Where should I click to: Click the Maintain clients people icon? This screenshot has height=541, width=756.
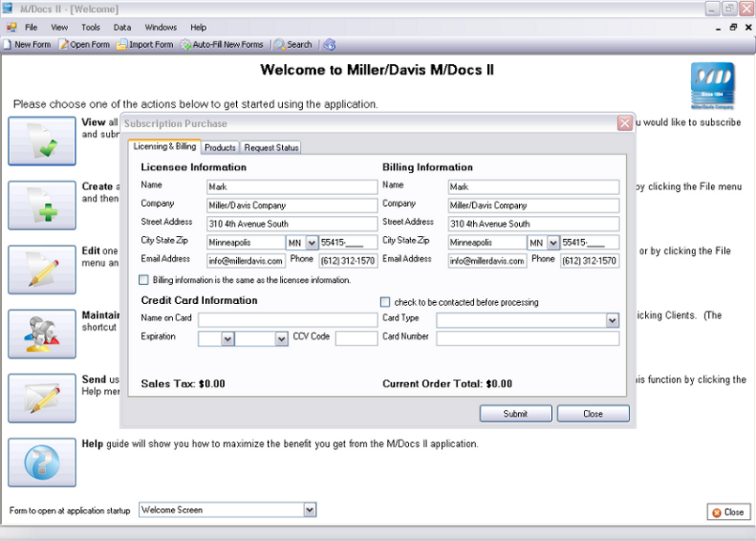tap(42, 333)
